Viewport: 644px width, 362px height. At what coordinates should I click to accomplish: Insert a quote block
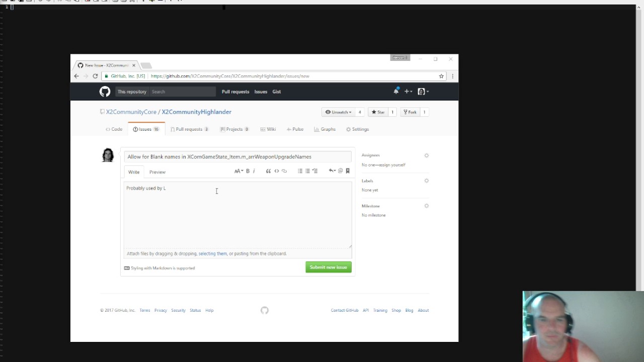(x=268, y=171)
